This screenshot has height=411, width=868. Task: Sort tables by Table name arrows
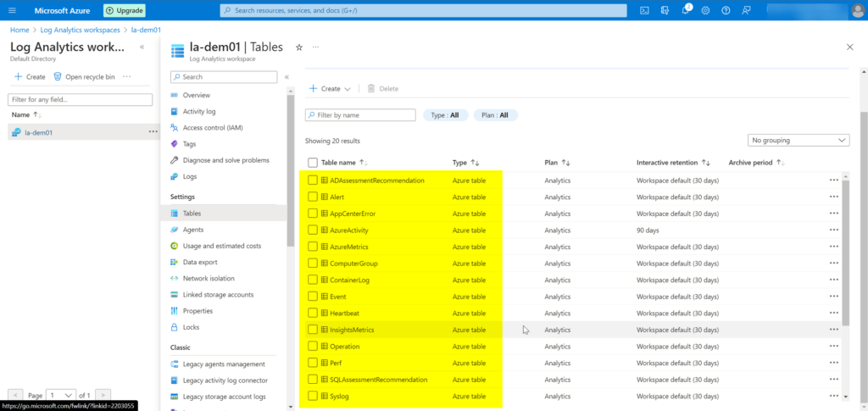point(363,163)
